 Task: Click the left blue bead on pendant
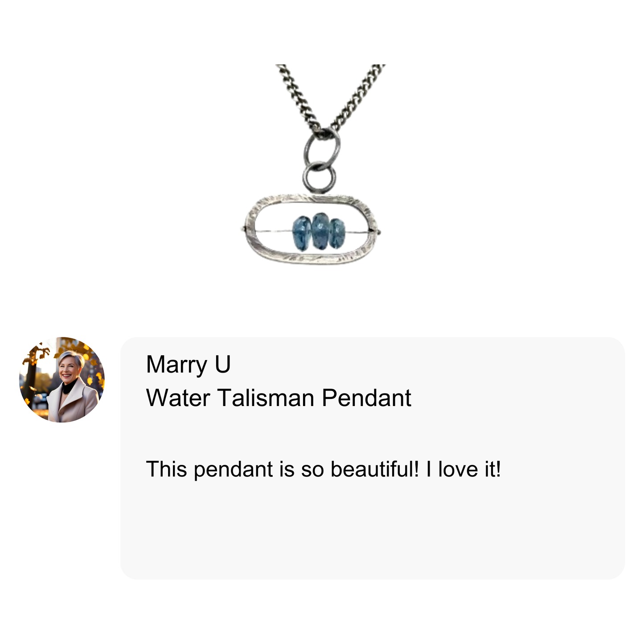[x=301, y=233]
